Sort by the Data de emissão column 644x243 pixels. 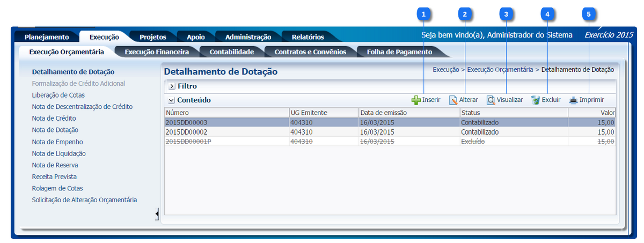383,113
